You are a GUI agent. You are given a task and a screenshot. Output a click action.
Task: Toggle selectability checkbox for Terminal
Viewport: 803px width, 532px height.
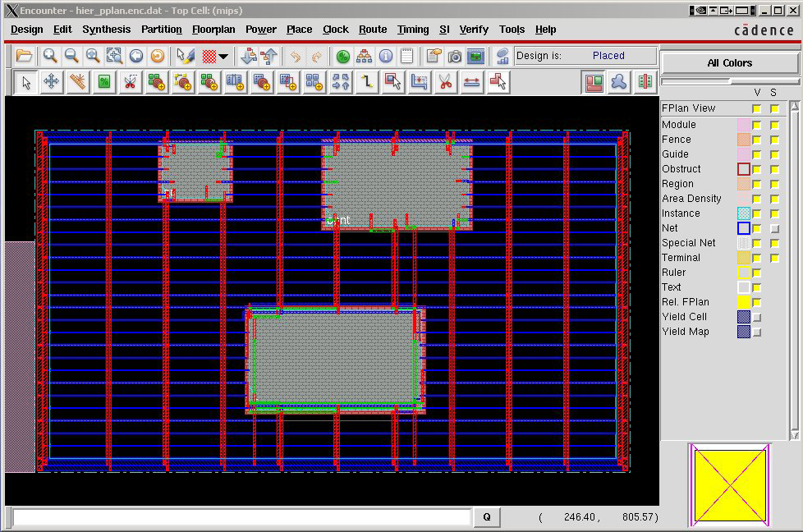[775, 258]
